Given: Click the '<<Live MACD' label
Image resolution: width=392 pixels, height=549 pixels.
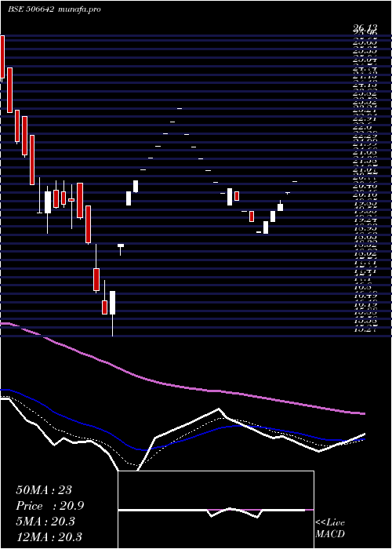Looking at the screenshot, I should (x=330, y=529).
